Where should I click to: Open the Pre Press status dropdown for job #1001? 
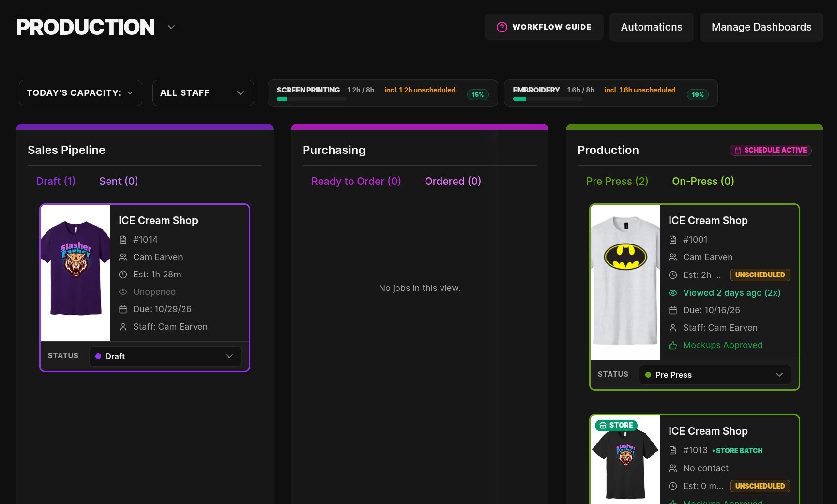tap(715, 375)
